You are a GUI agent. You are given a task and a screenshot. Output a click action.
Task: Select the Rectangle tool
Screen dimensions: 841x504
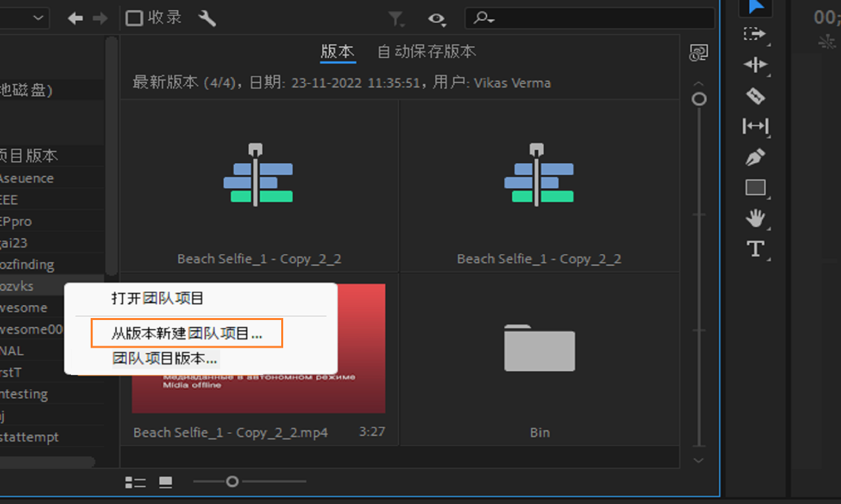(x=756, y=188)
